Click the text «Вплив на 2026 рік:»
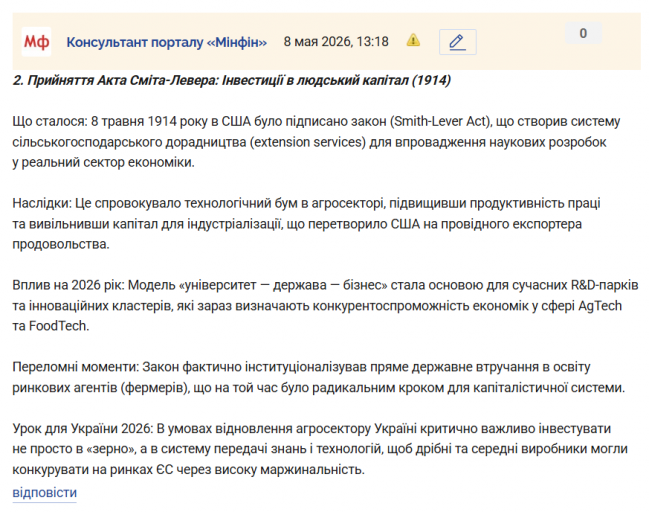This screenshot has width=649, height=512. [68, 285]
